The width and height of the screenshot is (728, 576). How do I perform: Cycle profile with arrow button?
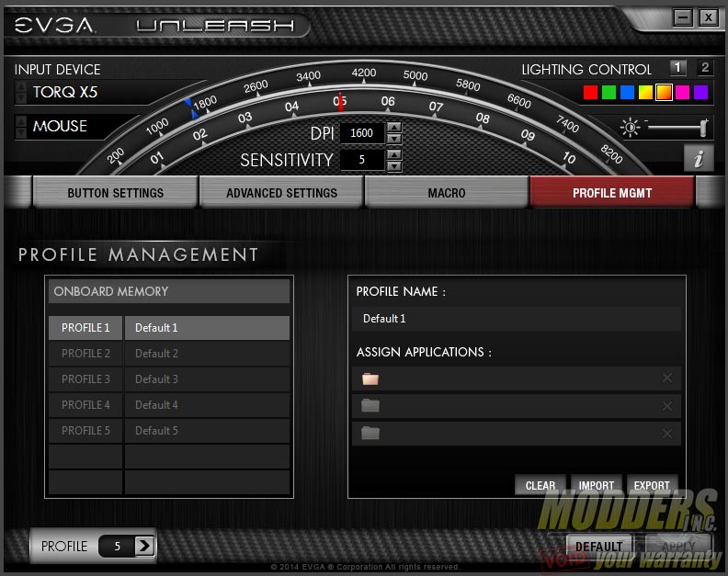point(144,546)
